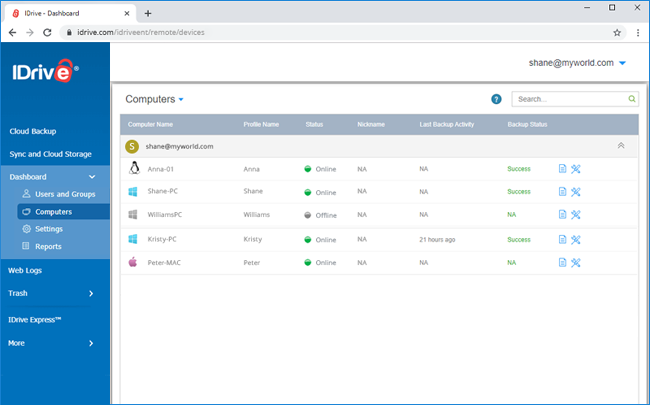
Task: Collapse the Dashboard sidebar section
Action: (92, 177)
